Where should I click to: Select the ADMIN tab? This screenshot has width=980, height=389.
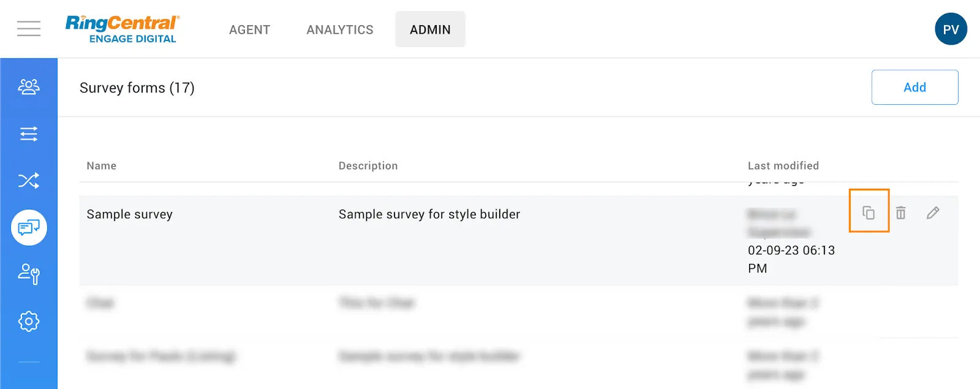[430, 29]
